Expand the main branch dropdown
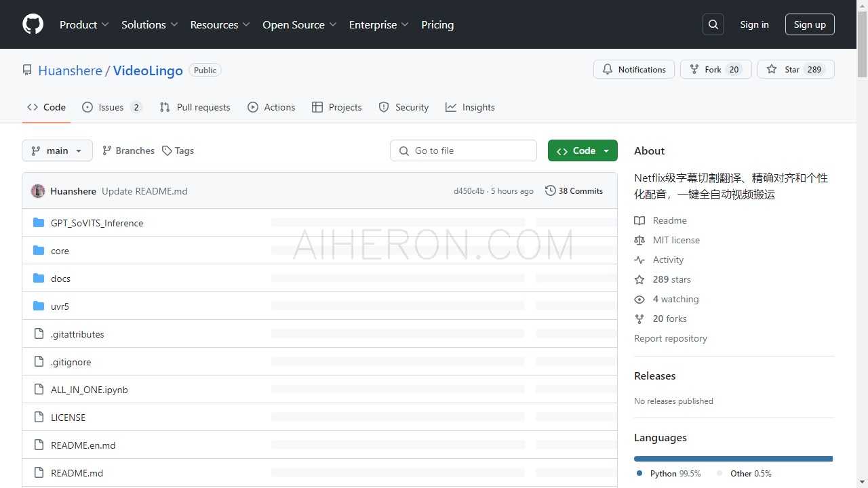Screen dimensions: 868x488 tap(57, 150)
